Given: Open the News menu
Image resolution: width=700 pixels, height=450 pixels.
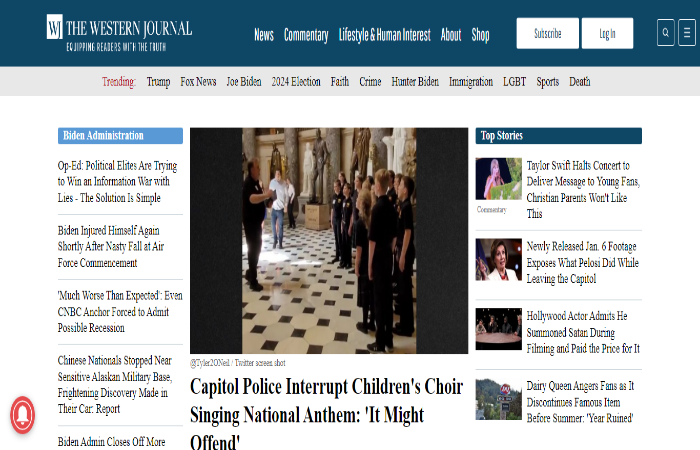Looking at the screenshot, I should [264, 34].
